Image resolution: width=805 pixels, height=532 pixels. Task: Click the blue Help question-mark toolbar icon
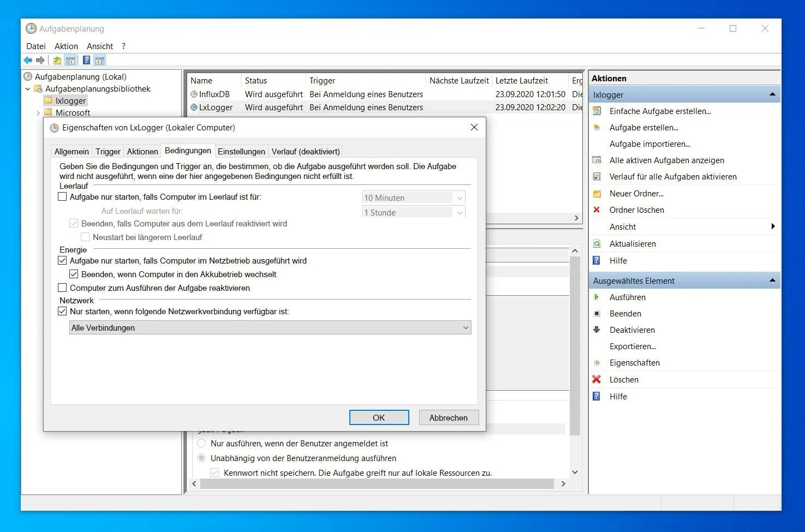[x=86, y=60]
